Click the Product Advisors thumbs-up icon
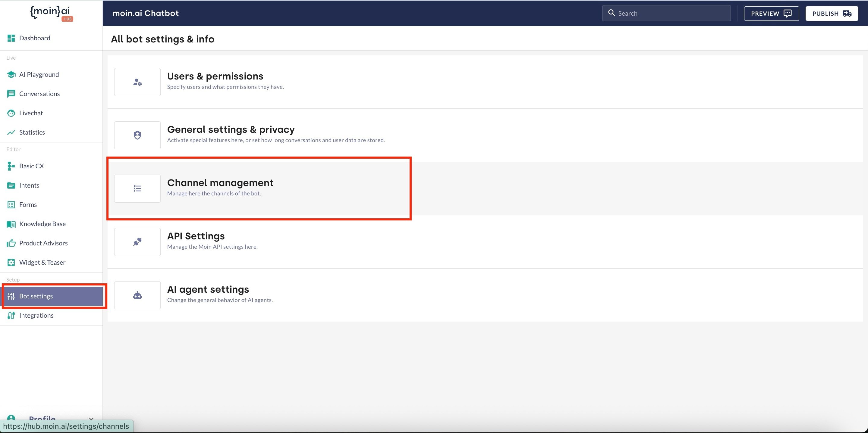868x433 pixels. [x=11, y=243]
